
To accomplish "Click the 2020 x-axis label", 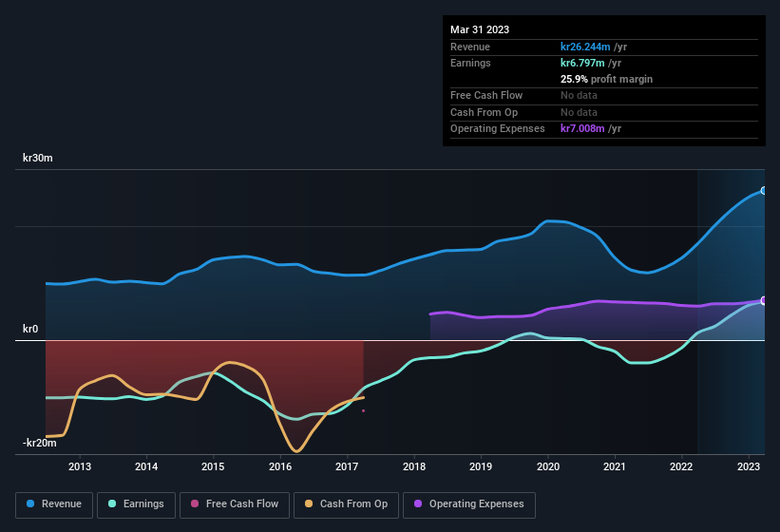I will (547, 466).
